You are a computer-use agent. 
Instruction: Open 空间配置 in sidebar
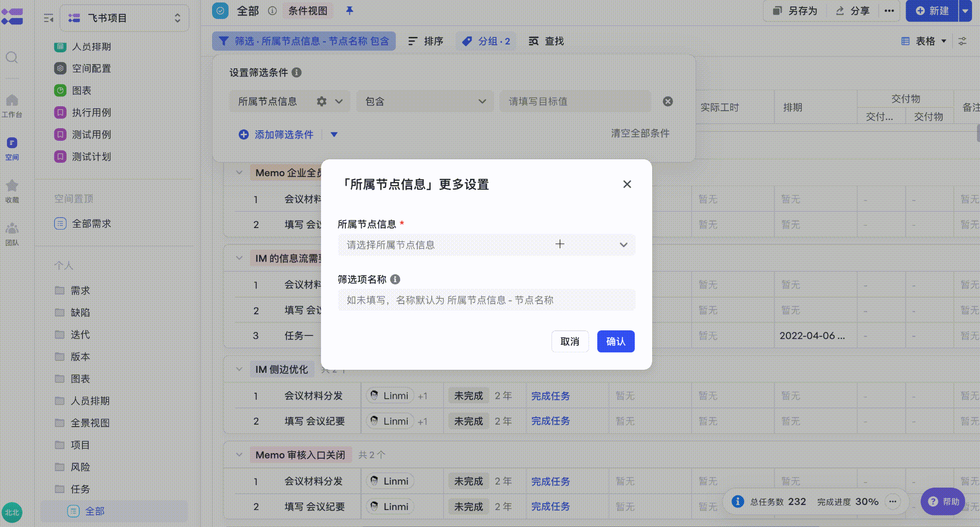pos(91,68)
